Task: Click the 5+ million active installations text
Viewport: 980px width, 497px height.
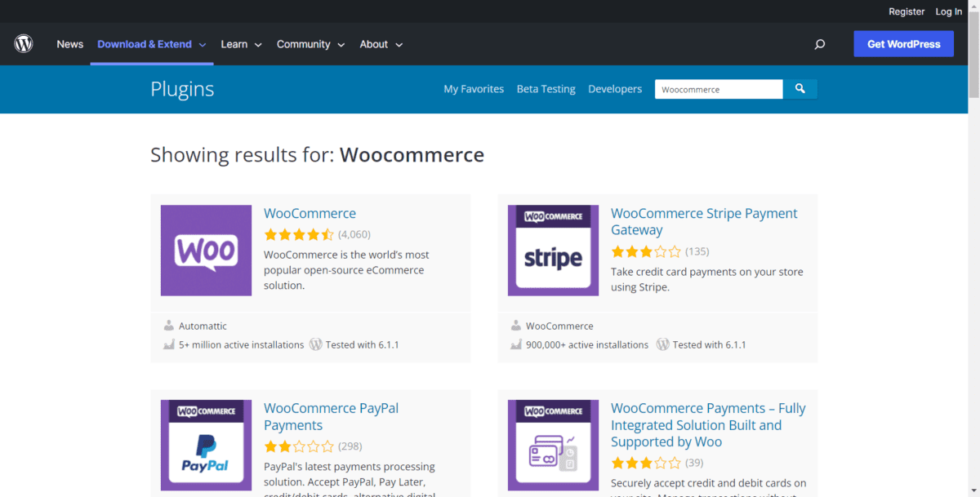Action: tap(242, 344)
